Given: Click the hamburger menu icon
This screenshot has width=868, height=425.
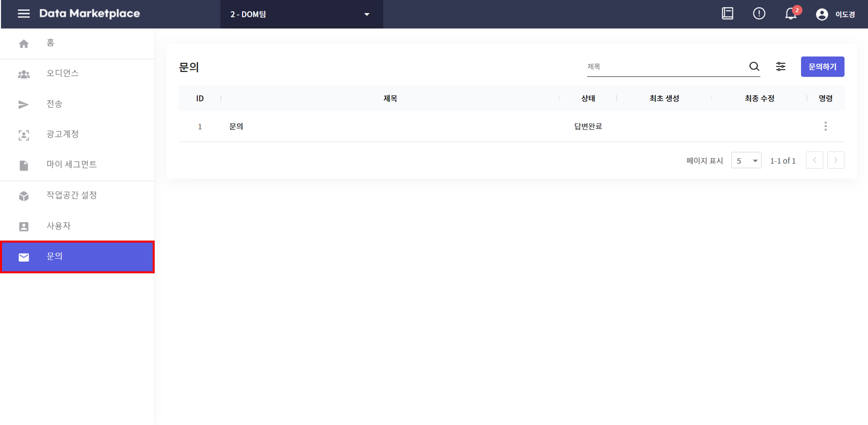Looking at the screenshot, I should 24,14.
